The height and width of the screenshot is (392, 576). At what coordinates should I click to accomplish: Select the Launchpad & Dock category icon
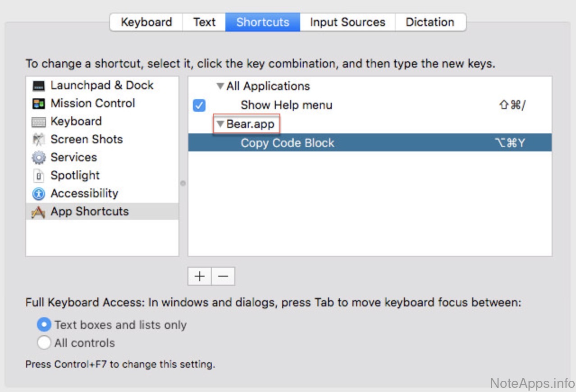(x=39, y=86)
